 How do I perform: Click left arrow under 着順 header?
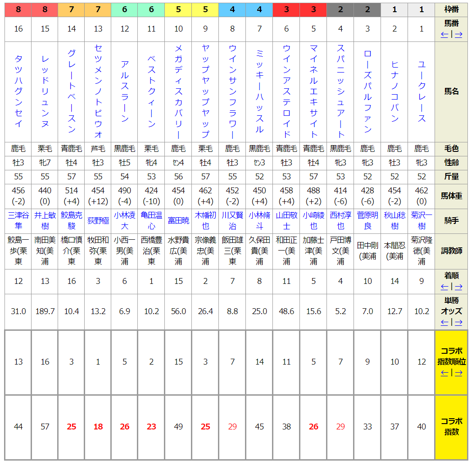pos(444,287)
